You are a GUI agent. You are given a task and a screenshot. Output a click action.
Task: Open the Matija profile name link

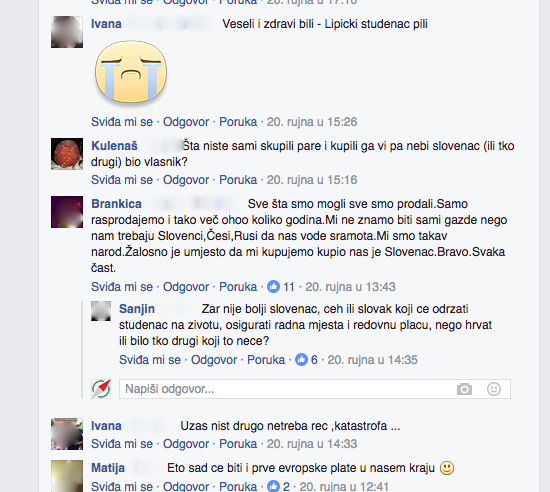click(108, 467)
